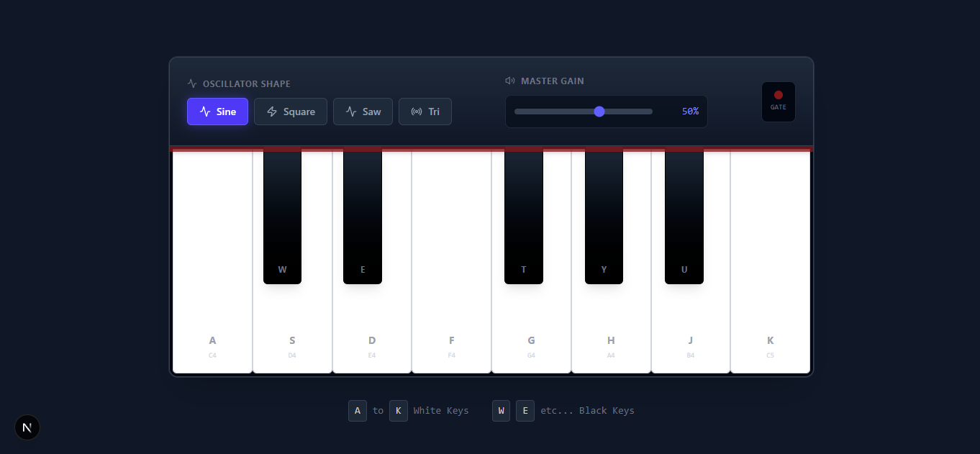Click the Master Gain slider handle
Image resolution: width=980 pixels, height=454 pixels.
pyautogui.click(x=599, y=112)
